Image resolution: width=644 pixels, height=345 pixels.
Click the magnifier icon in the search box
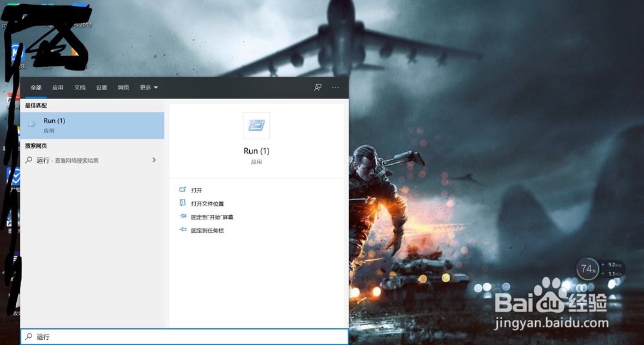pos(29,337)
